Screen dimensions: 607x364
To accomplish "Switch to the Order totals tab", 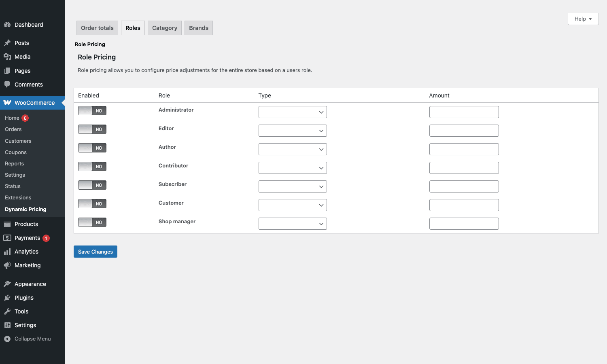I will 97,28.
